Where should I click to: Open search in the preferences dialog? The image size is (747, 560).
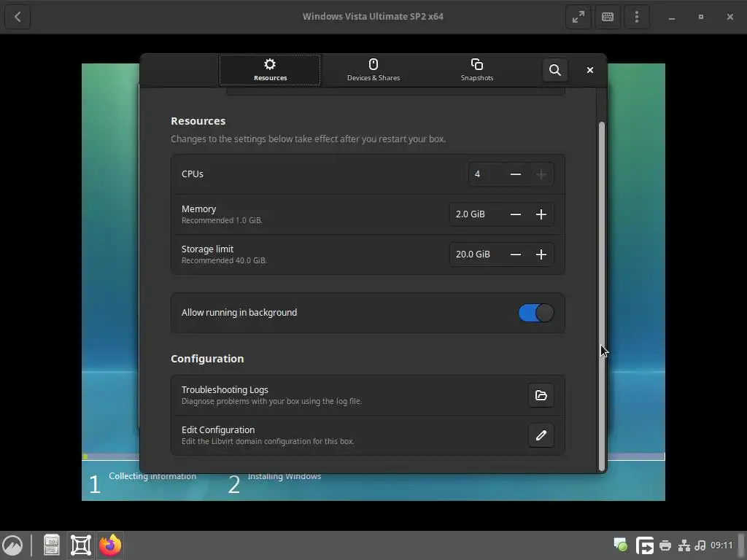[x=555, y=70]
